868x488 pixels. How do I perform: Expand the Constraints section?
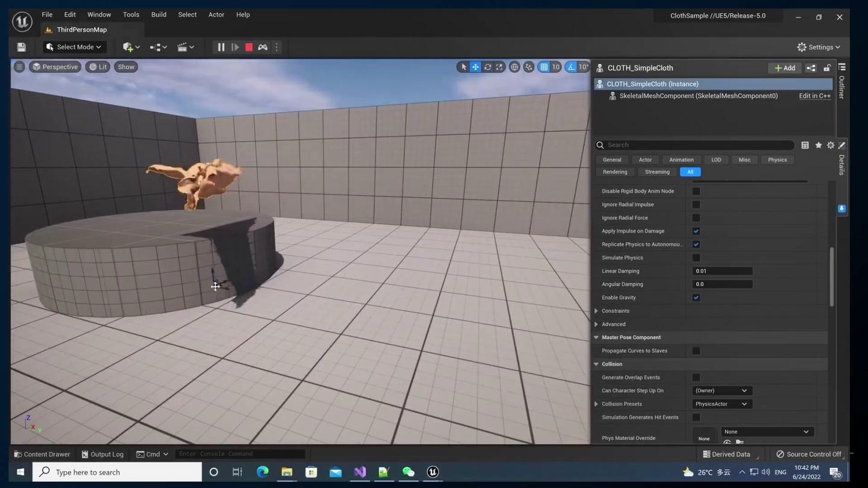(596, 311)
